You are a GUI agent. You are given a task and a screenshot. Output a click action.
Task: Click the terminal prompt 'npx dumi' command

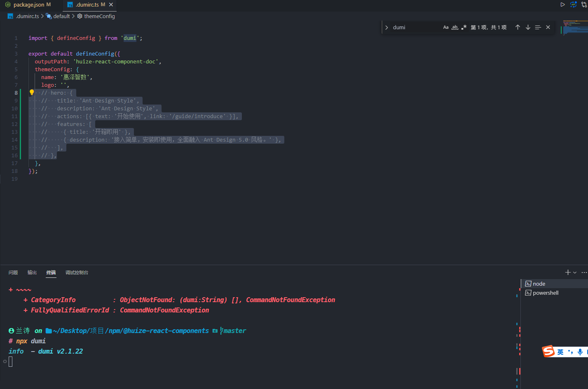(x=31, y=341)
